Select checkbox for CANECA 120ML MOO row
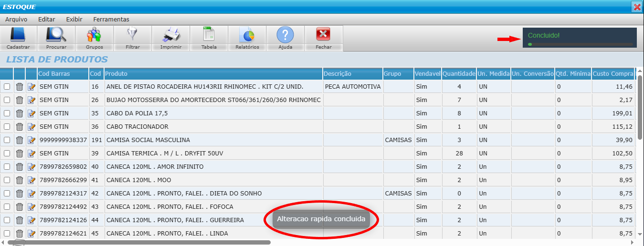This screenshot has height=246, width=644. pos(7,180)
